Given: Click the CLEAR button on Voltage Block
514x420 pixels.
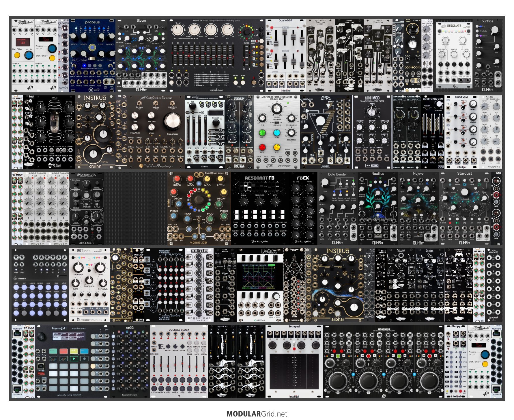Looking at the screenshot, I should pyautogui.click(x=154, y=389).
